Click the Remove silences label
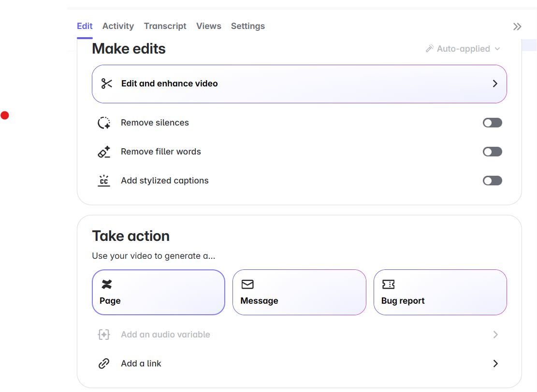The image size is (537, 392). [155, 123]
